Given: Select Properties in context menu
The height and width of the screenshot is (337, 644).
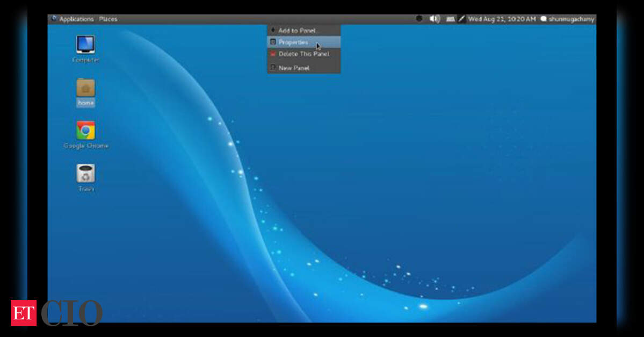Looking at the screenshot, I should [293, 42].
